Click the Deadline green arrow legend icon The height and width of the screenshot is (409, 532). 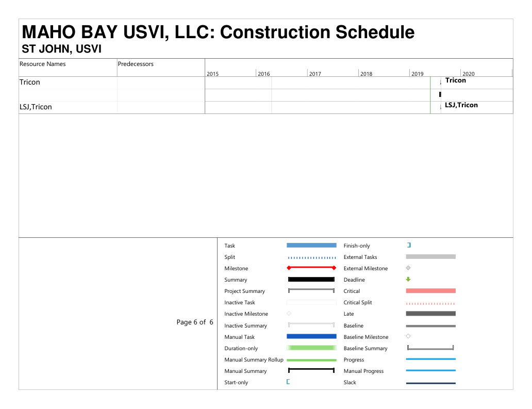click(x=408, y=280)
